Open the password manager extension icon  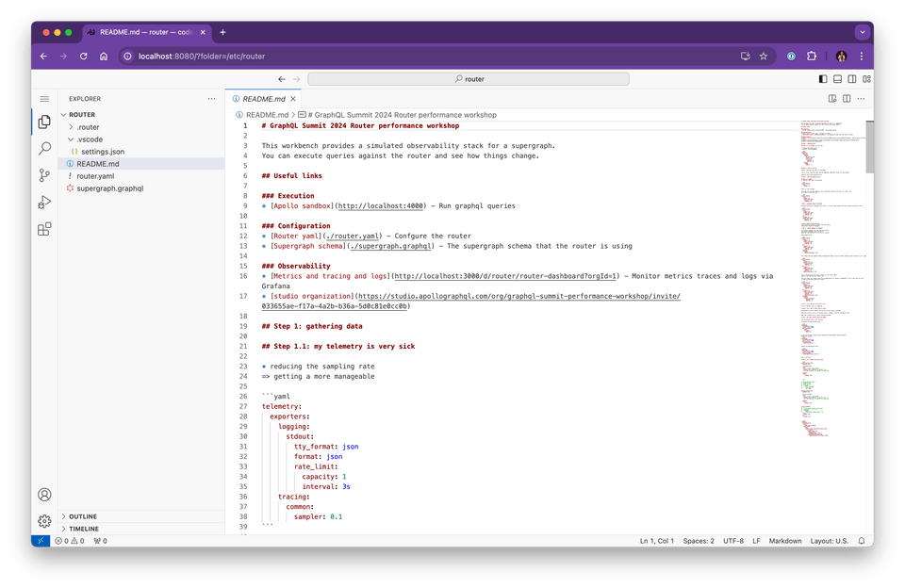coord(791,56)
